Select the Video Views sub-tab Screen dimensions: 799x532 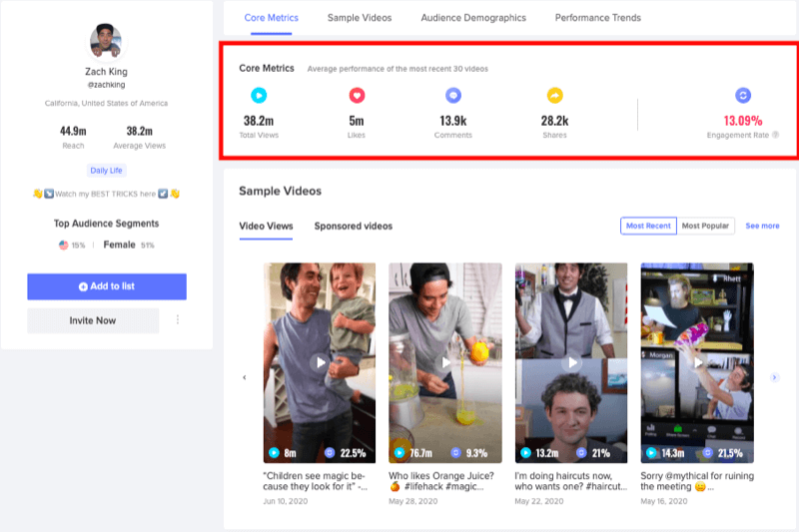tap(266, 226)
